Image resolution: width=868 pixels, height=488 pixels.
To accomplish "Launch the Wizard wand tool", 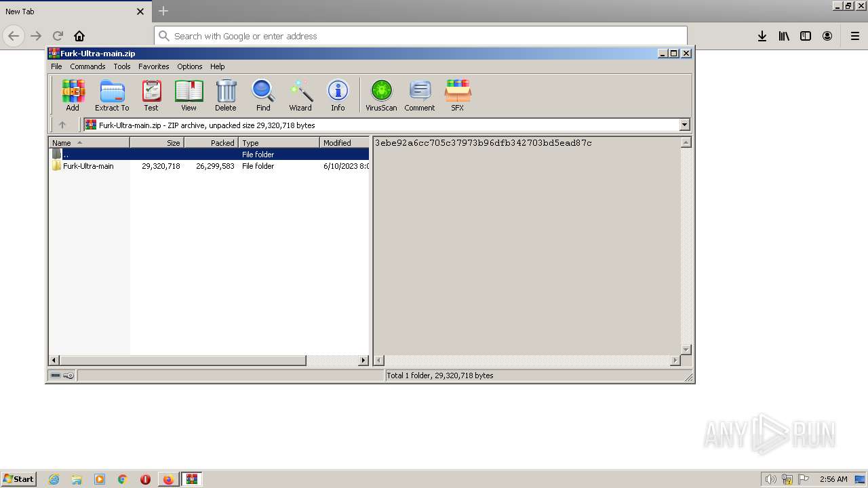I will (300, 95).
